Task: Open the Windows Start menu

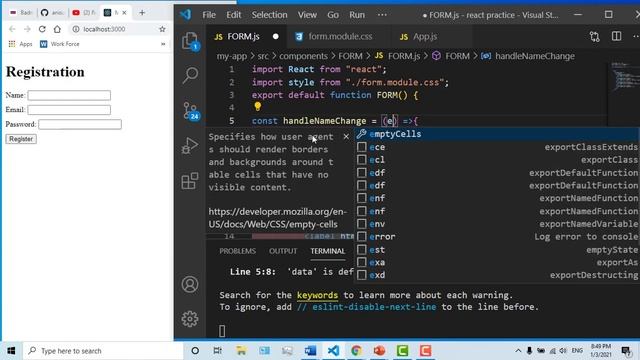Action: (x=11, y=351)
